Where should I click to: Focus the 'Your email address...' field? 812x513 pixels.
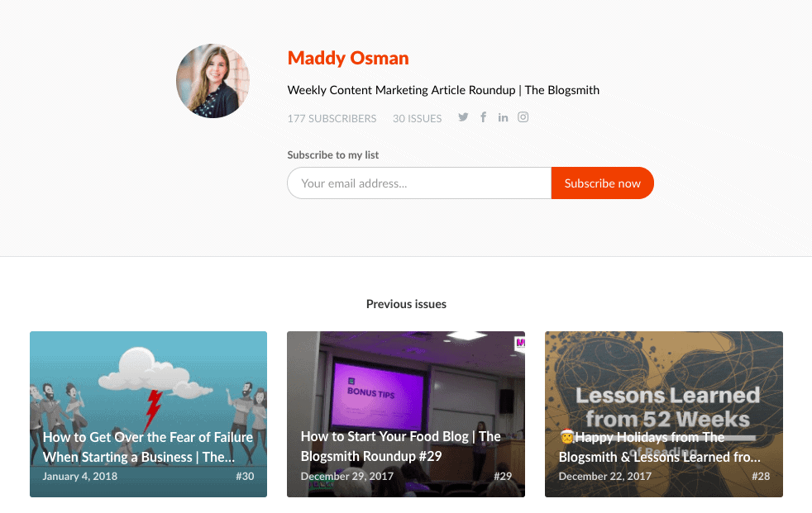click(x=419, y=183)
